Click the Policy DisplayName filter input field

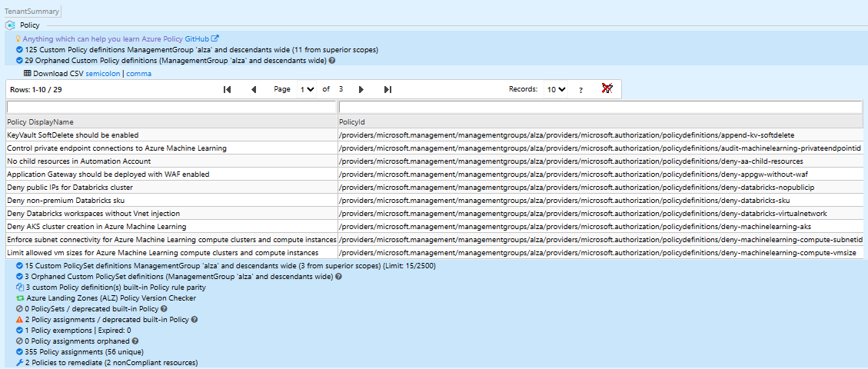point(171,107)
